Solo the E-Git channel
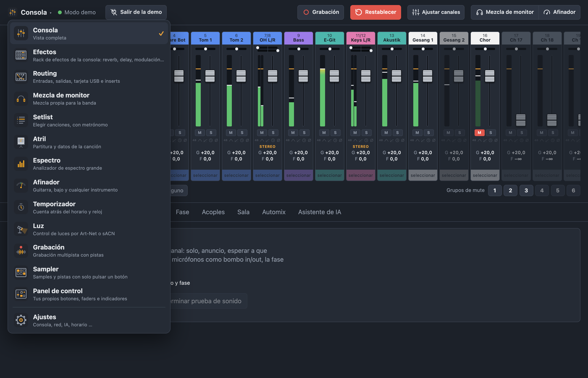Screen dimensions: 588x378 point(335,133)
